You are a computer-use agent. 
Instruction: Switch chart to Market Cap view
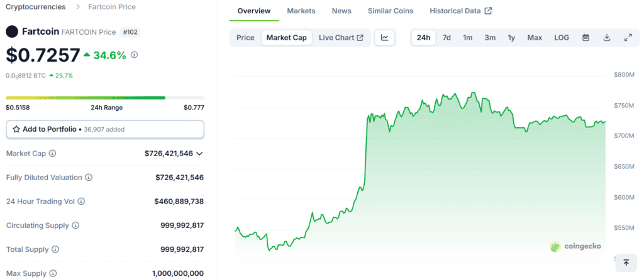pos(287,38)
